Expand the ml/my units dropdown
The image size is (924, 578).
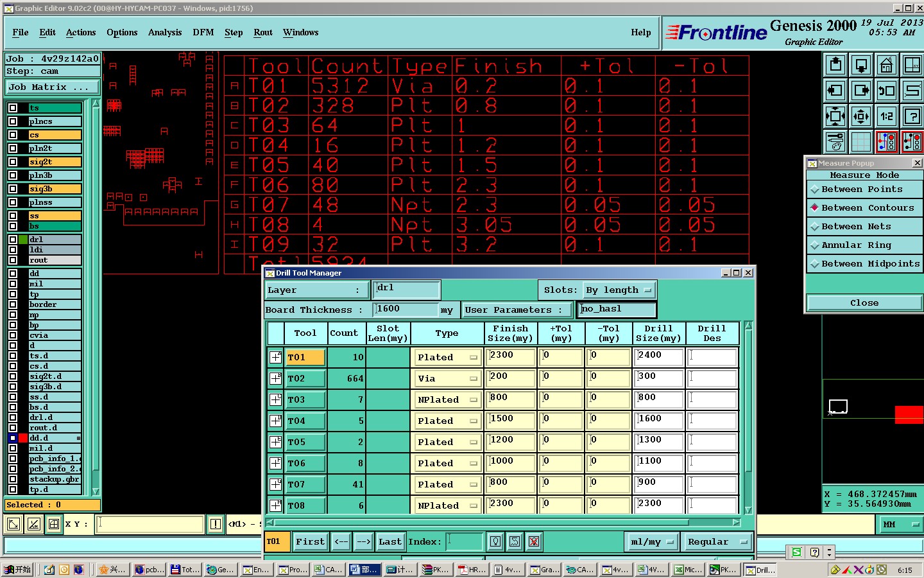point(652,542)
